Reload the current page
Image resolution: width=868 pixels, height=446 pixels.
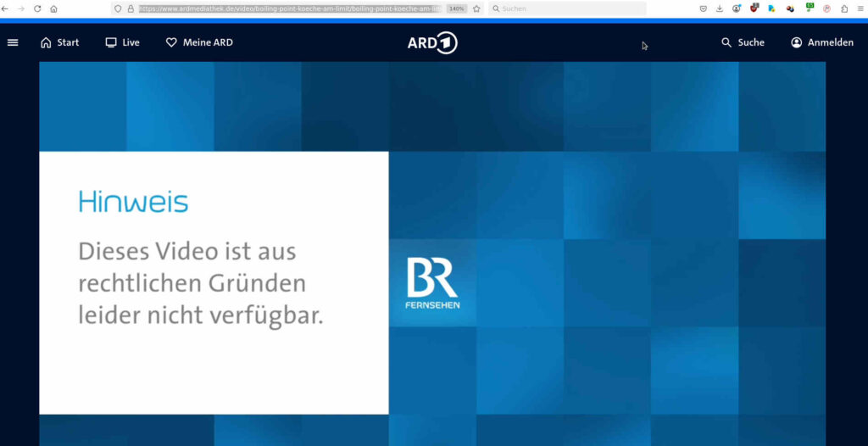(37, 8)
